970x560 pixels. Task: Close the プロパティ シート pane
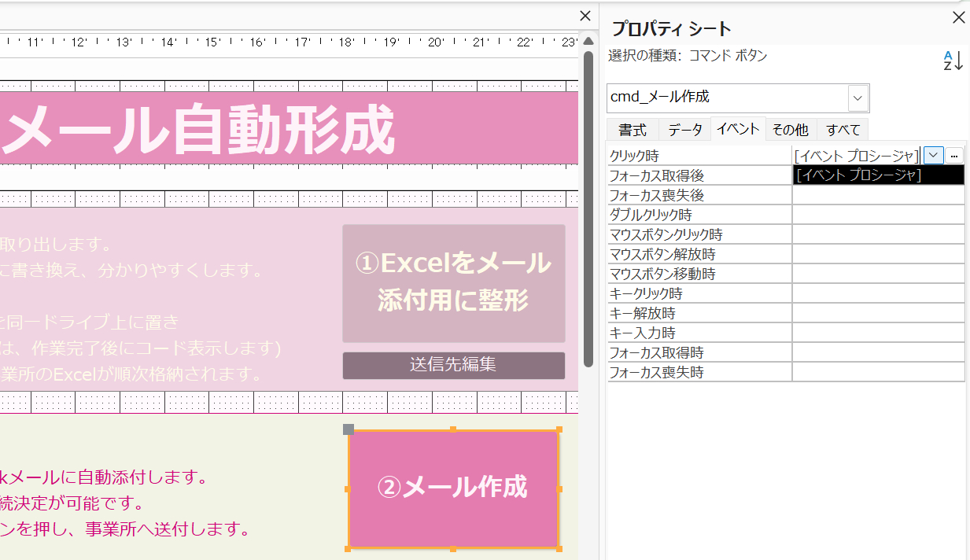click(959, 17)
